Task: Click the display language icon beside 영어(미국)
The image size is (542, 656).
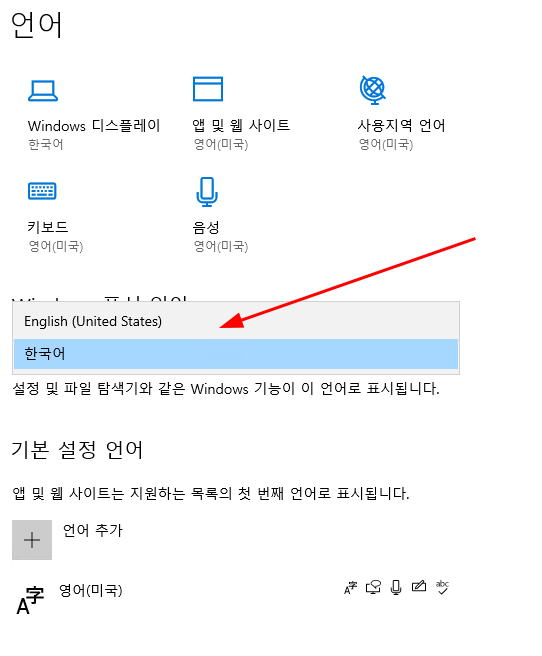Action: (x=350, y=587)
